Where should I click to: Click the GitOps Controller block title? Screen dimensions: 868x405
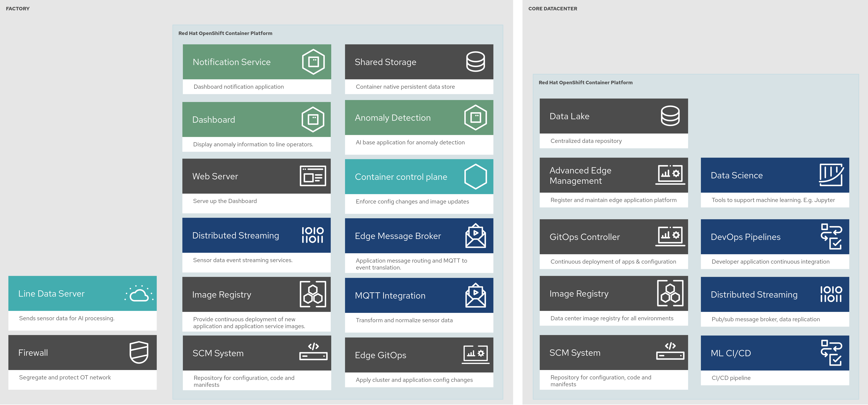tap(584, 237)
